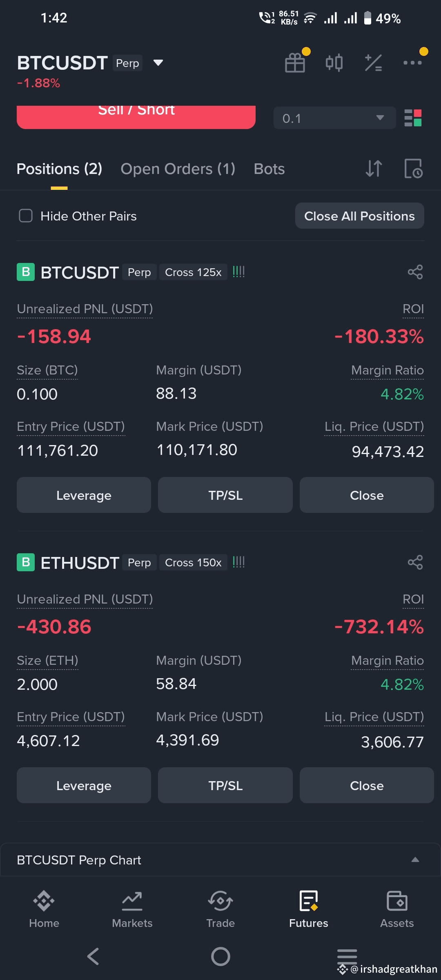Viewport: 441px width, 980px height.
Task: Open the 0.1 depth dropdown
Action: coord(334,118)
